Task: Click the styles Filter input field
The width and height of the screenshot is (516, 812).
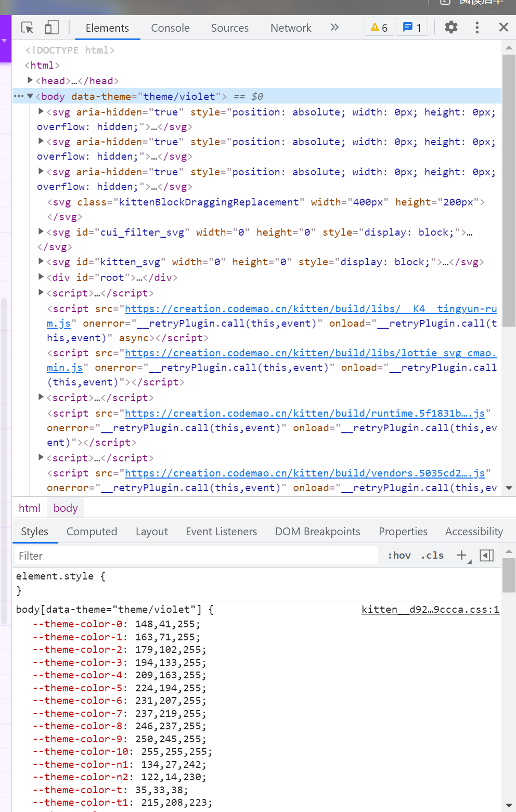Action: 196,556
